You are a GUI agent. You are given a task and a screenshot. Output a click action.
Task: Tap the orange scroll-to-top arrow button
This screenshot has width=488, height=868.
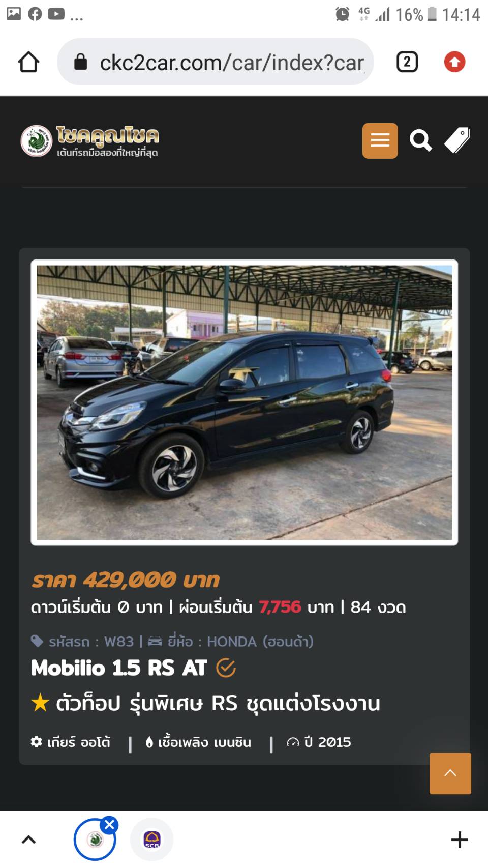450,773
